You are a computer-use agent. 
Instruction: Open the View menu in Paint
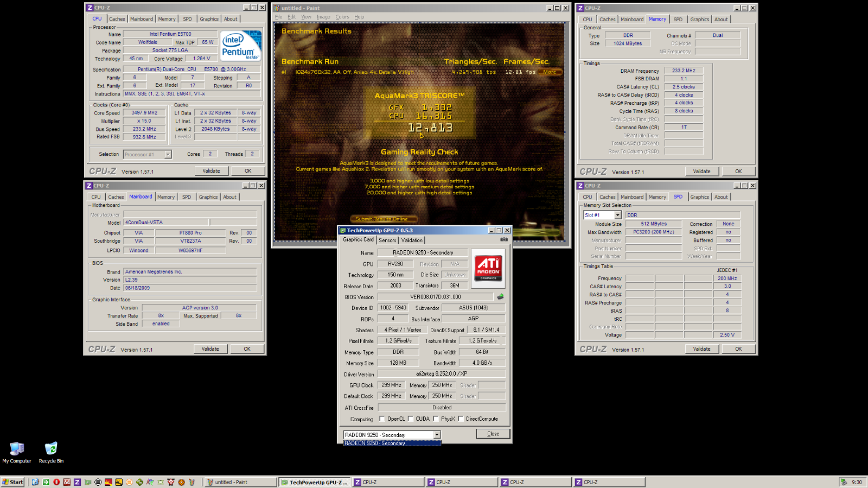pyautogui.click(x=306, y=17)
